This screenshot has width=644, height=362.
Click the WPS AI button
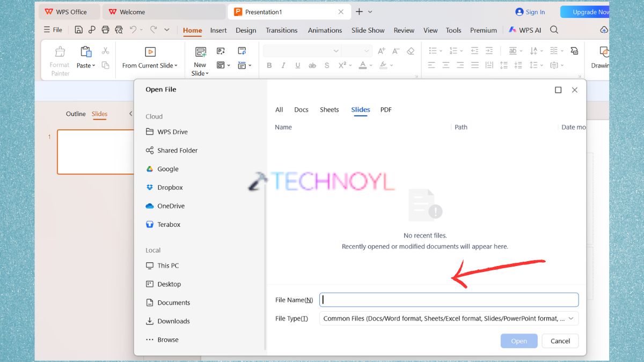[x=525, y=30]
